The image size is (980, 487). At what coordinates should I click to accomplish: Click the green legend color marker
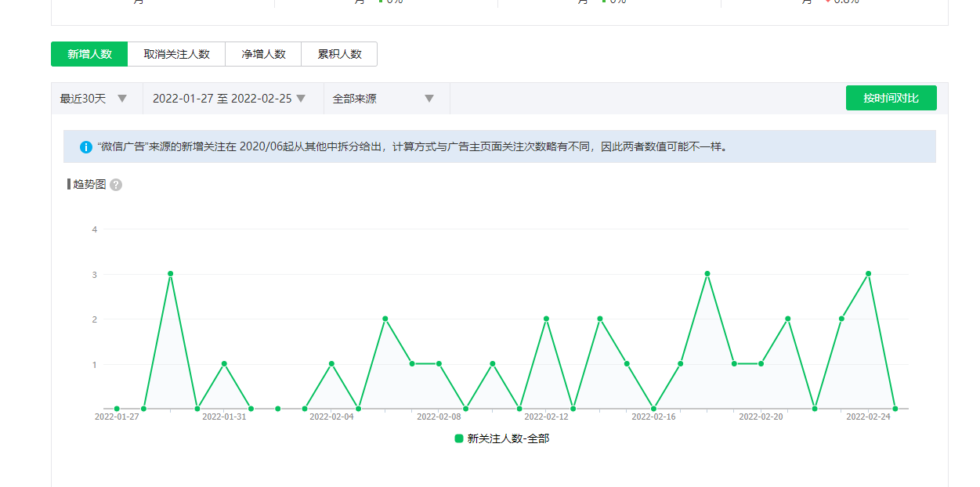point(459,438)
